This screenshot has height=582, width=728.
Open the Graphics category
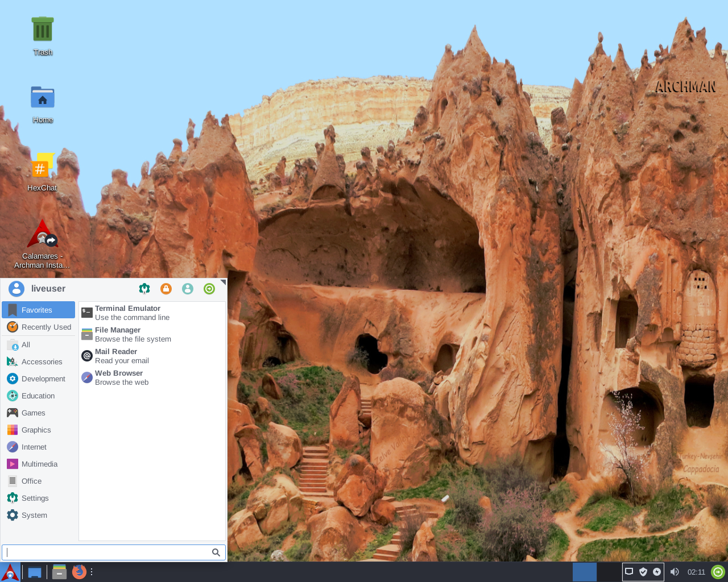point(39,430)
